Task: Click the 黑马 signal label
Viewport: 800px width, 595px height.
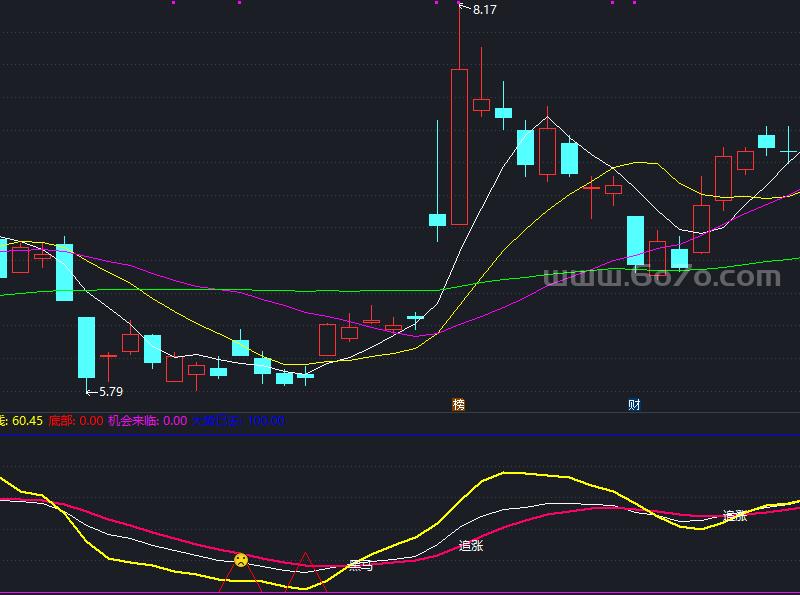Action: (360, 565)
